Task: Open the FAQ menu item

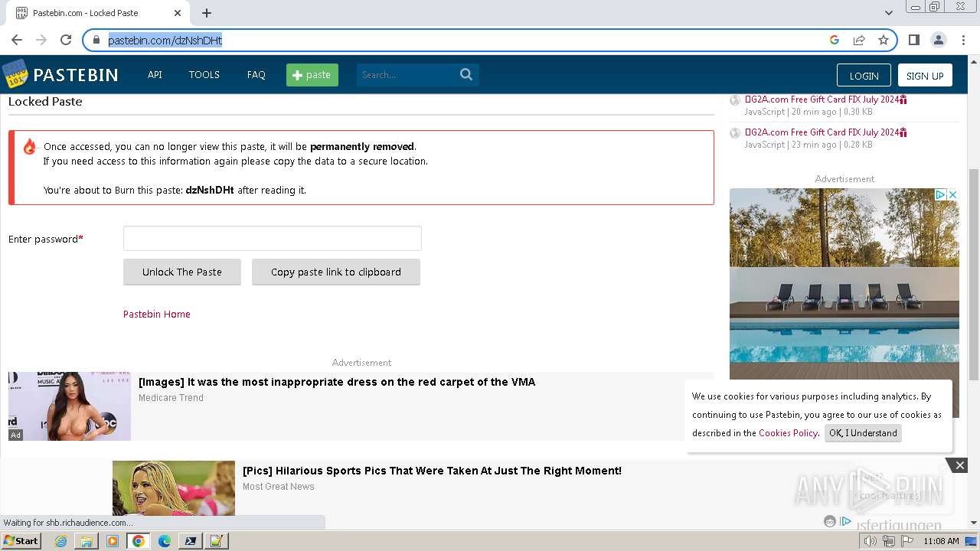Action: (256, 74)
